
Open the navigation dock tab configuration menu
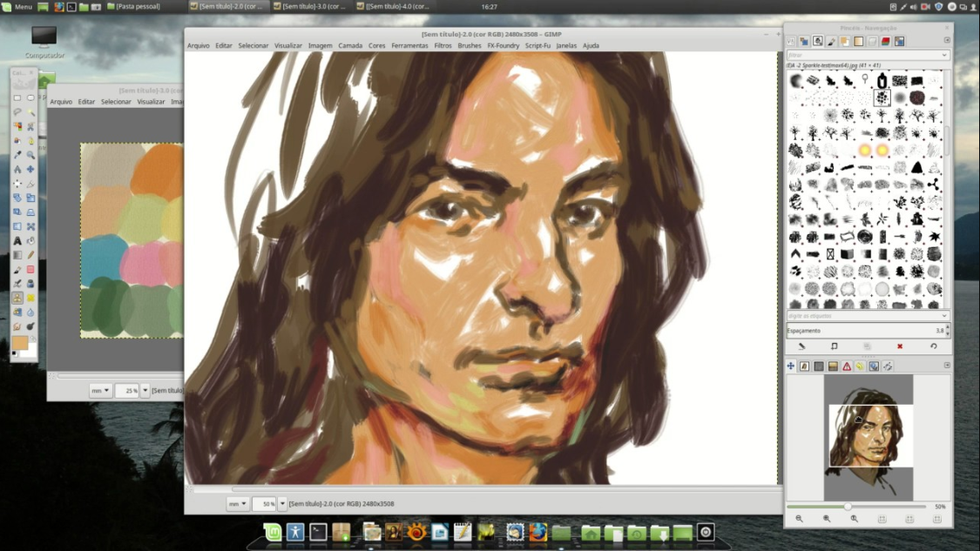947,366
